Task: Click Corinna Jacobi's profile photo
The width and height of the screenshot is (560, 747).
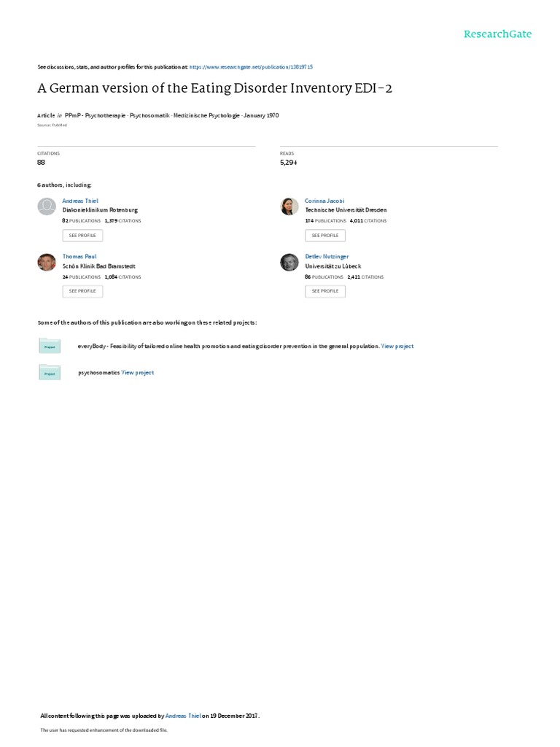Action: pyautogui.click(x=289, y=206)
